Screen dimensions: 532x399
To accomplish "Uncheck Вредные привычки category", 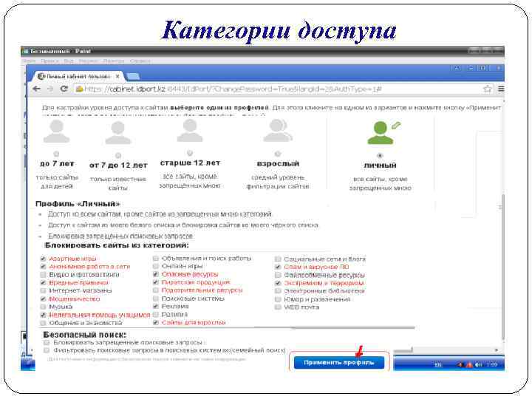I will click(x=43, y=282).
